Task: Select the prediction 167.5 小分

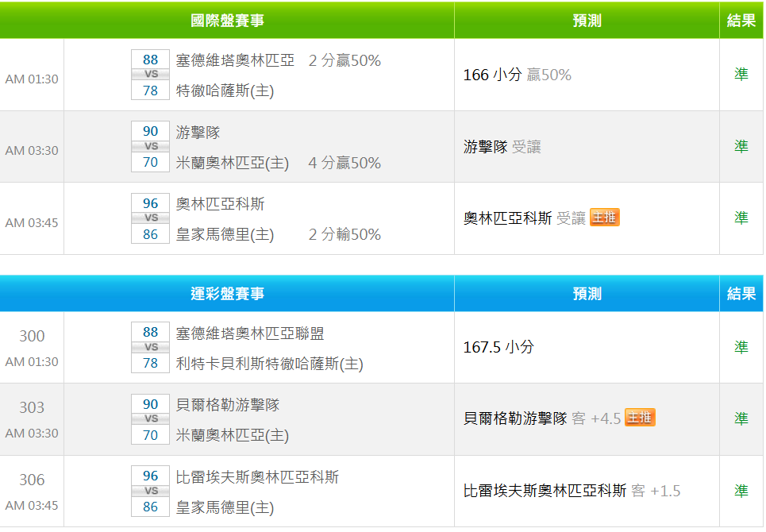Action: pos(498,347)
